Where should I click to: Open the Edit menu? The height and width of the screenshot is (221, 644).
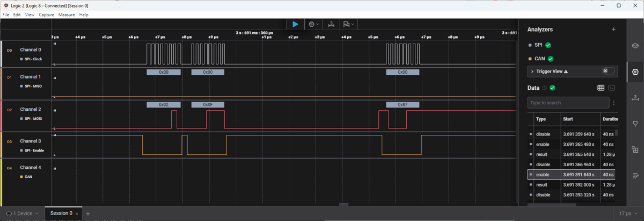(x=17, y=15)
